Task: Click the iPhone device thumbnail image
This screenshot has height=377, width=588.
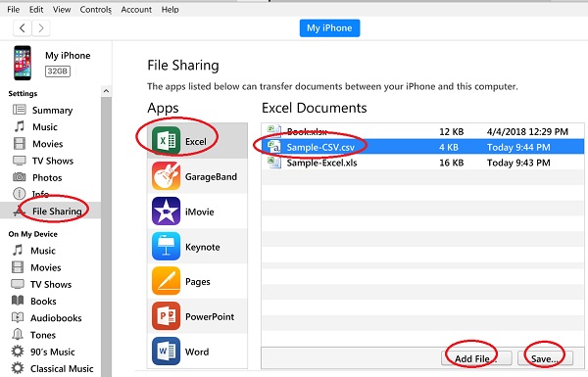Action: 23,63
